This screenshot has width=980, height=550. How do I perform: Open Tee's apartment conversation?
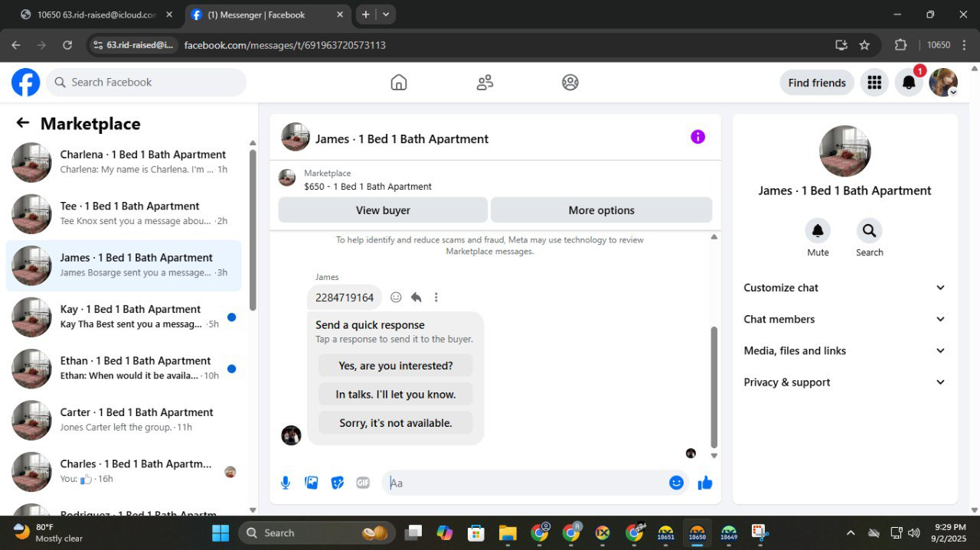[123, 213]
